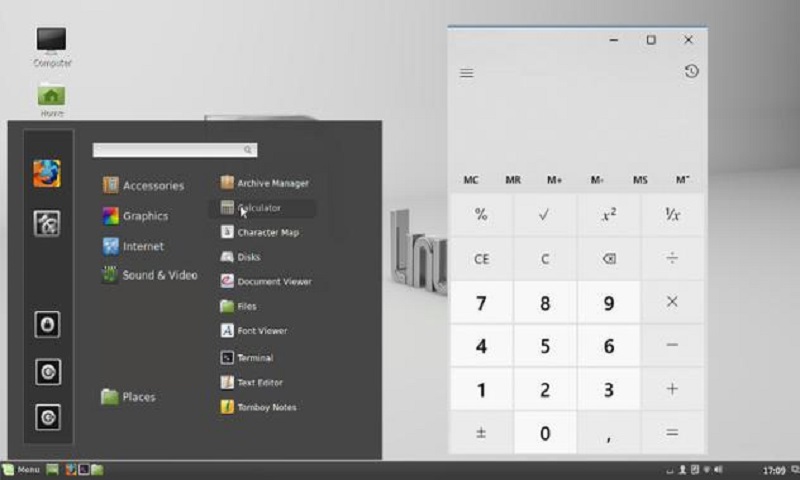800x480 pixels.
Task: Click digit 3 on calculator
Action: [x=609, y=389]
